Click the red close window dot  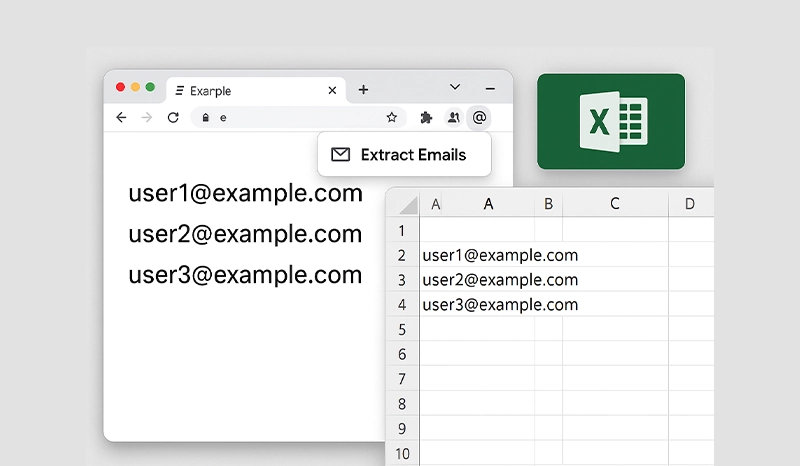pos(120,87)
